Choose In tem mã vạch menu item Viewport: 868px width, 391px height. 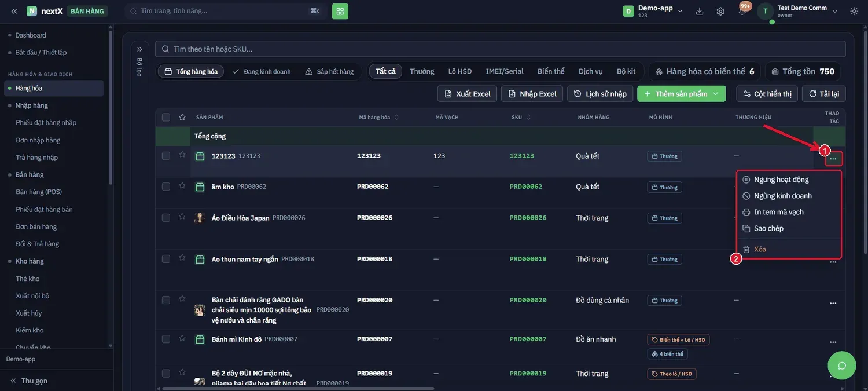pyautogui.click(x=789, y=212)
